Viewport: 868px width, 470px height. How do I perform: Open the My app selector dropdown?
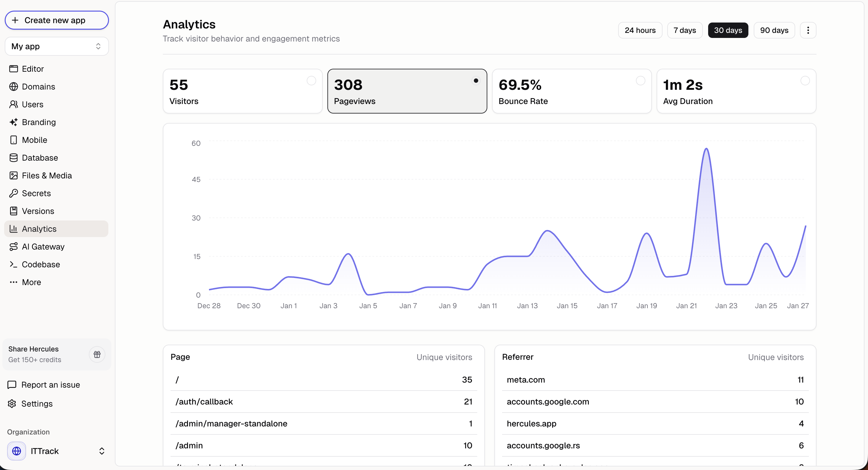(57, 46)
